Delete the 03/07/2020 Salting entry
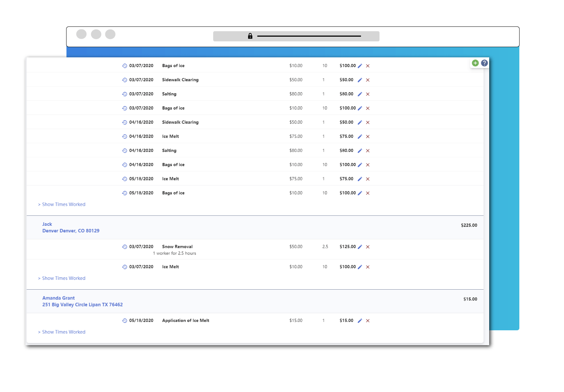Screen dimensions: 564x392 click(x=368, y=94)
